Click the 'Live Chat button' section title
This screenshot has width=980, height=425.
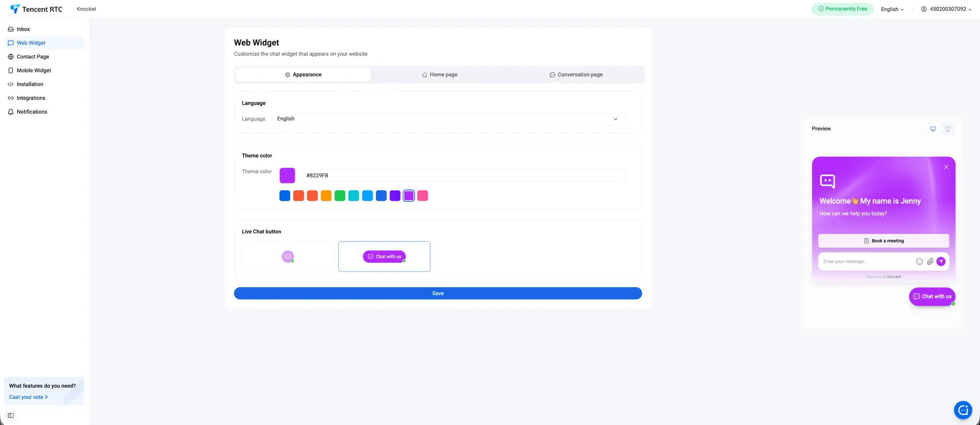pos(261,232)
